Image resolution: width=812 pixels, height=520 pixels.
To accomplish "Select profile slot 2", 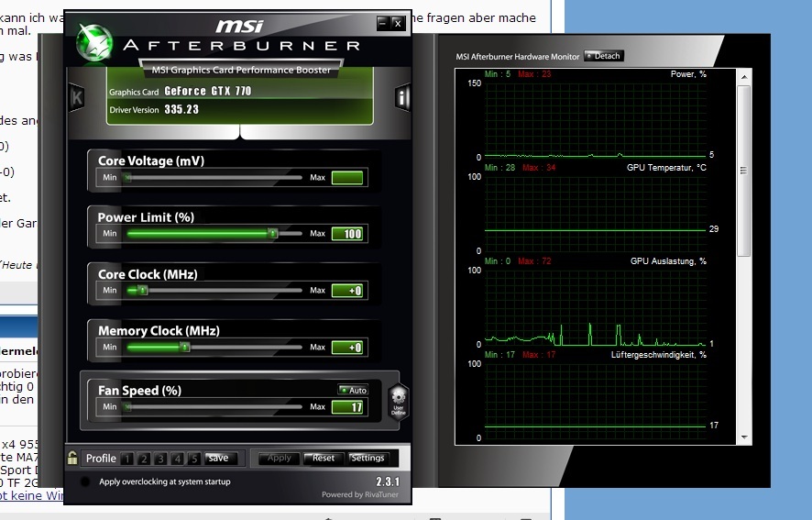I will [144, 459].
